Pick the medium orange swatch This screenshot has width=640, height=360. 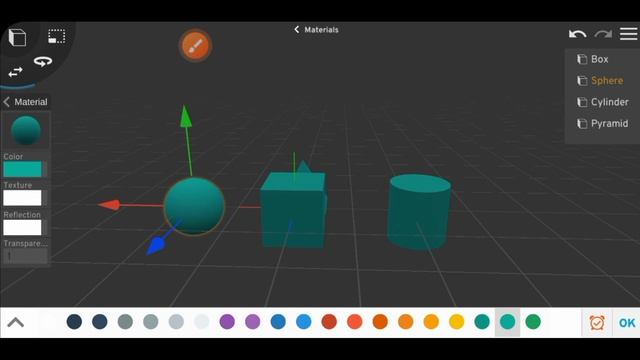[x=406, y=322]
